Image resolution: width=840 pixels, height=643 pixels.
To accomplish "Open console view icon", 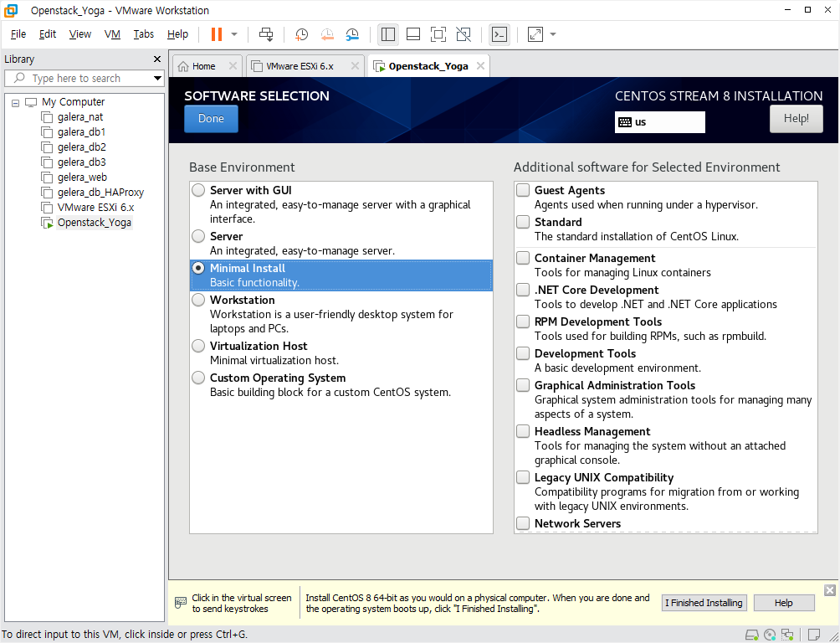I will pos(499,34).
